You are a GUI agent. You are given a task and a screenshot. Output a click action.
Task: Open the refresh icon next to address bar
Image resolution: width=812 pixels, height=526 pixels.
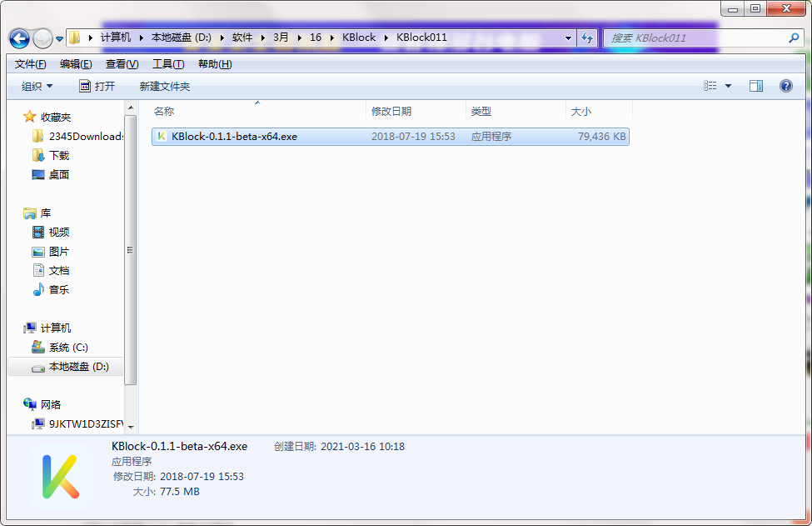click(588, 38)
